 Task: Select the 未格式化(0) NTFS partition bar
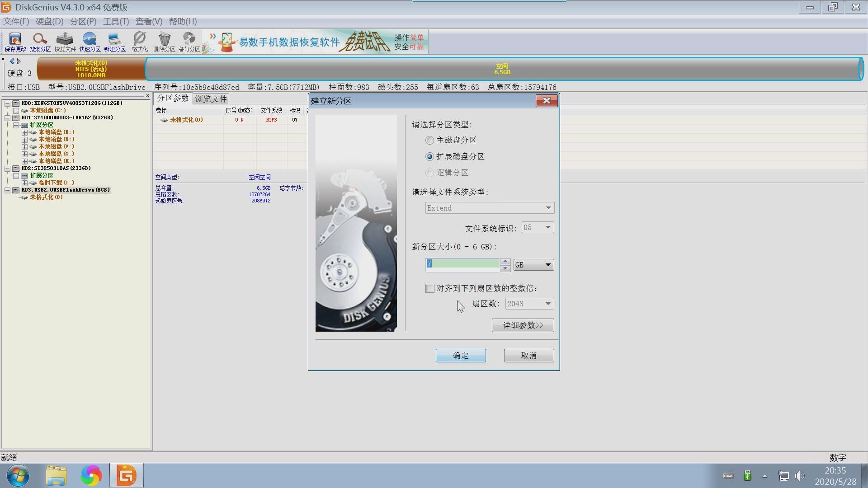point(91,69)
